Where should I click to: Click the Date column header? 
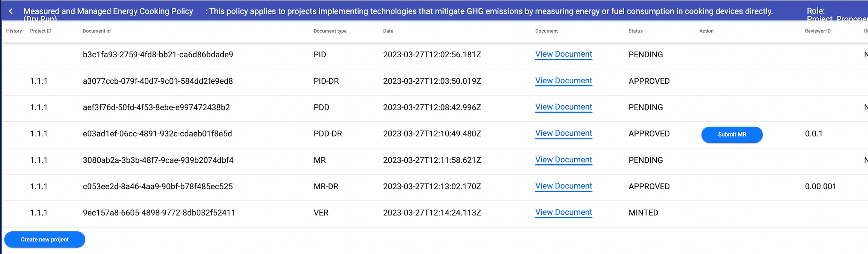(x=388, y=31)
